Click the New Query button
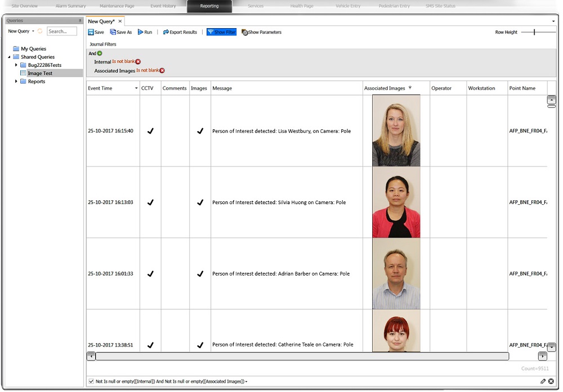The height and width of the screenshot is (392, 563). 19,31
